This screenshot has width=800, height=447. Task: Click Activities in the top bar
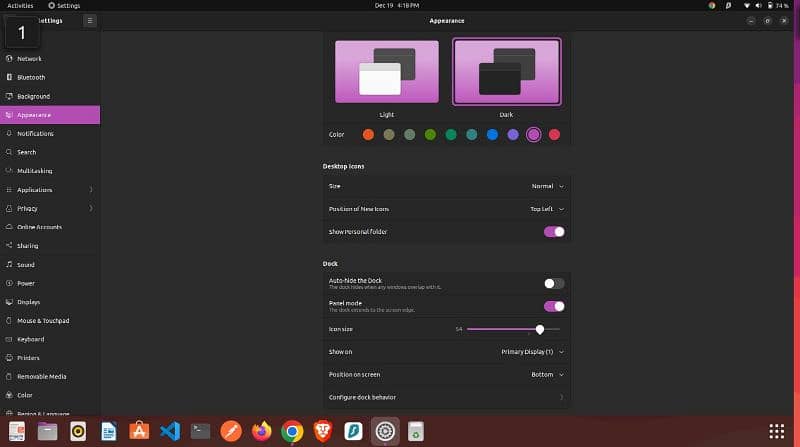(20, 5)
